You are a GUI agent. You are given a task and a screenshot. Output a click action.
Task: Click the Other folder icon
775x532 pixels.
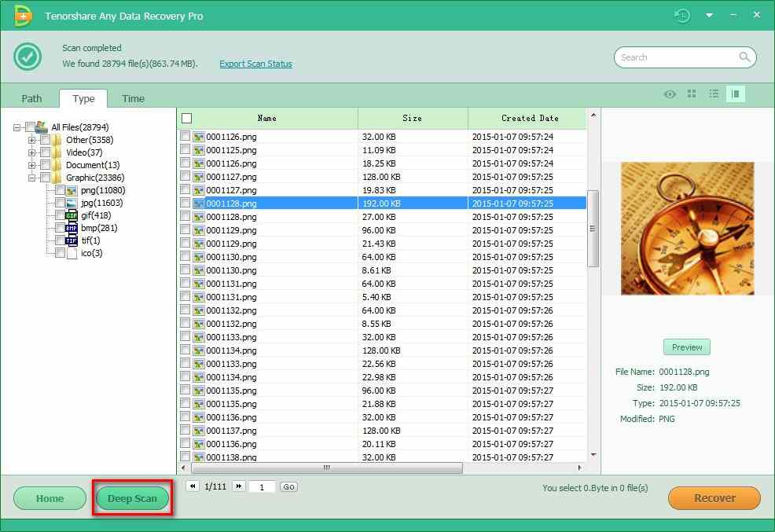57,140
